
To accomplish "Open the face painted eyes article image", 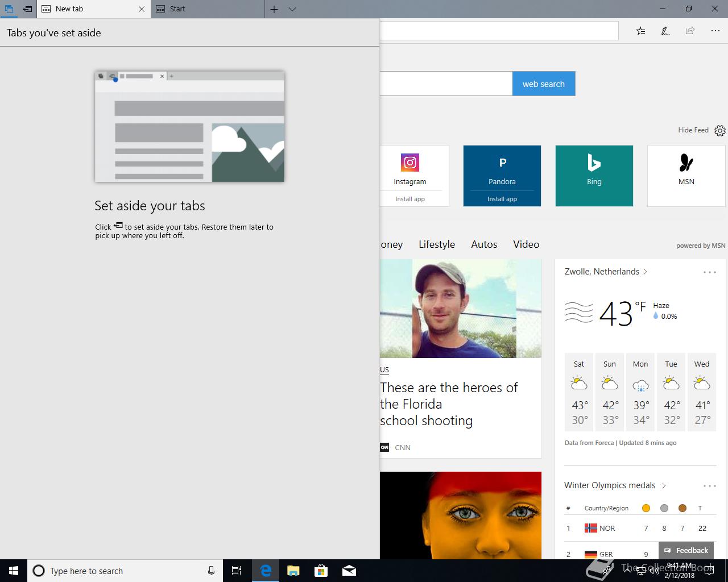I will (461, 516).
